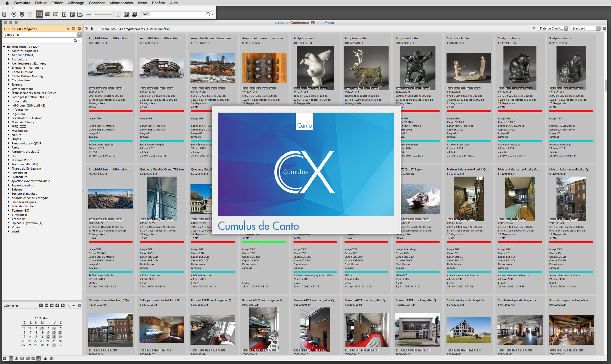
Task: Close the Catégories panel with its X
Action: click(79, 29)
